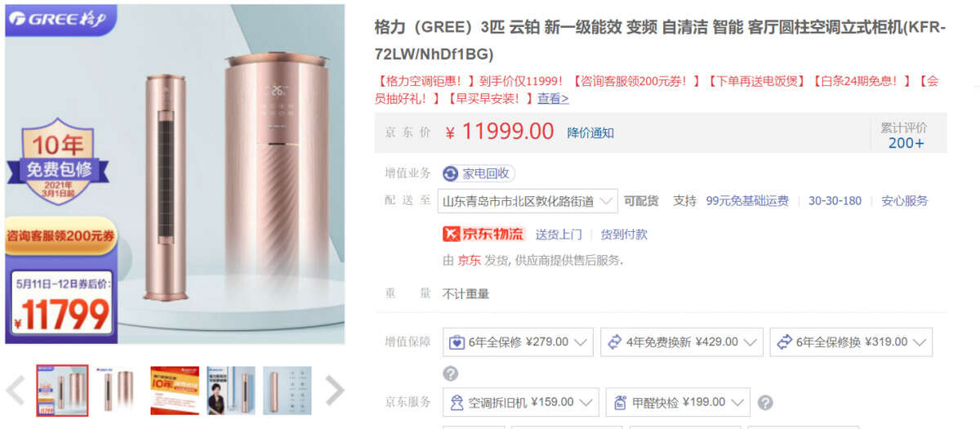Expand the 6年全保修换 ¥319.00 option
The width and height of the screenshot is (980, 429).
pyautogui.click(x=851, y=342)
